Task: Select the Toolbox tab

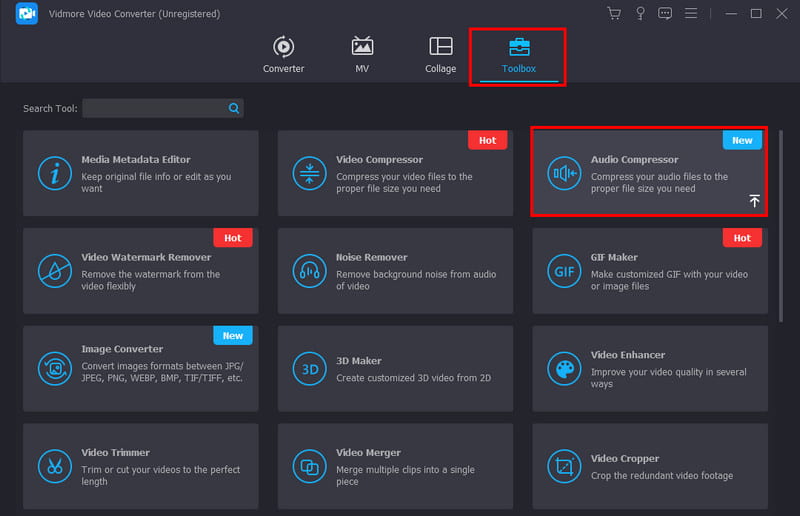Action: point(519,56)
